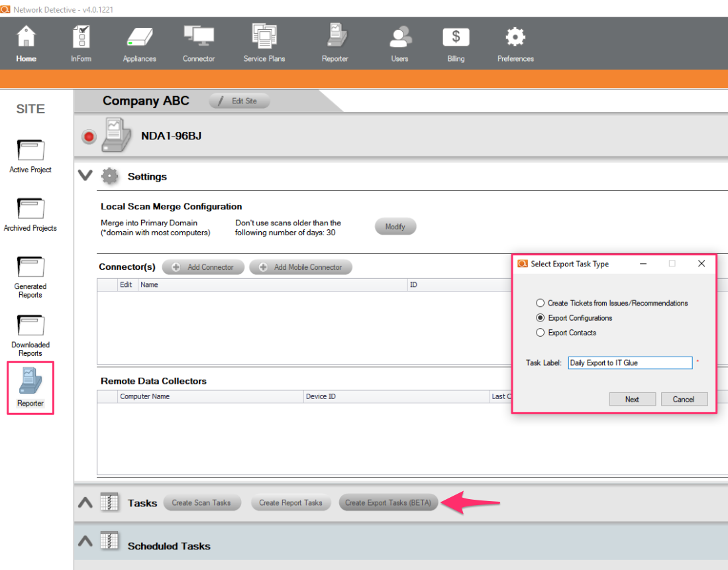Click the Home tab in top toolbar
Viewport: 728px width, 570px height.
(26, 44)
